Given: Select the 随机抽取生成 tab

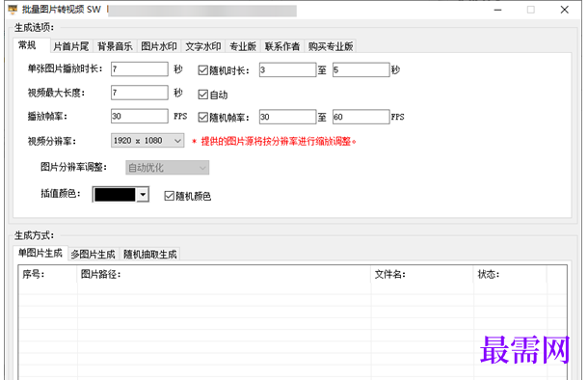Looking at the screenshot, I should tap(150, 255).
